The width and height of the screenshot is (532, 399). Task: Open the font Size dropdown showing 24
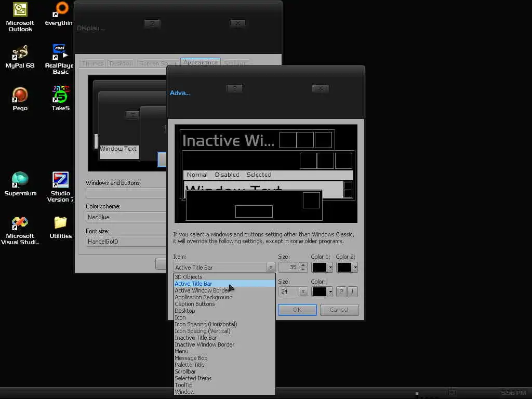coord(303,292)
